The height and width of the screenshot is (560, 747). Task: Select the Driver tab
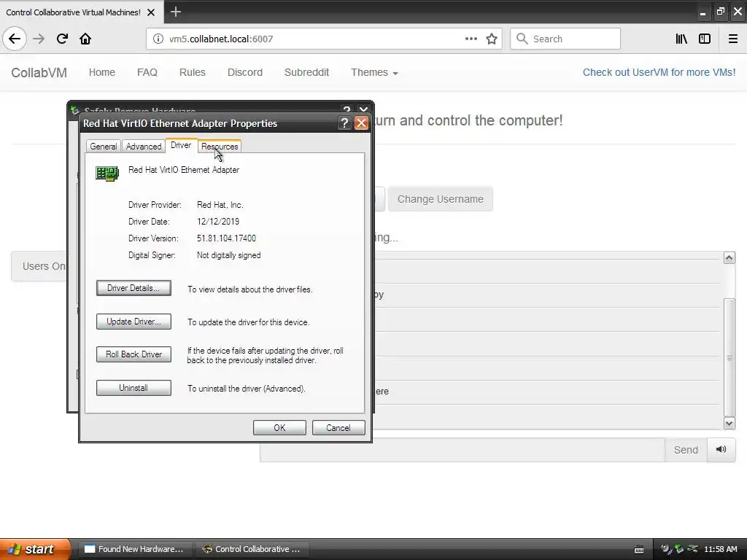(181, 145)
